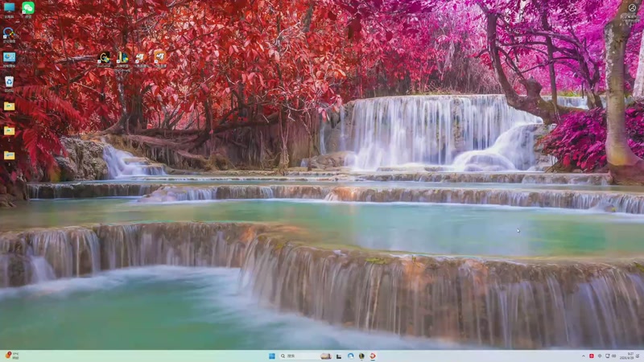
Task: Launch the gold L globe shortcut
Action: pyautogui.click(x=122, y=57)
